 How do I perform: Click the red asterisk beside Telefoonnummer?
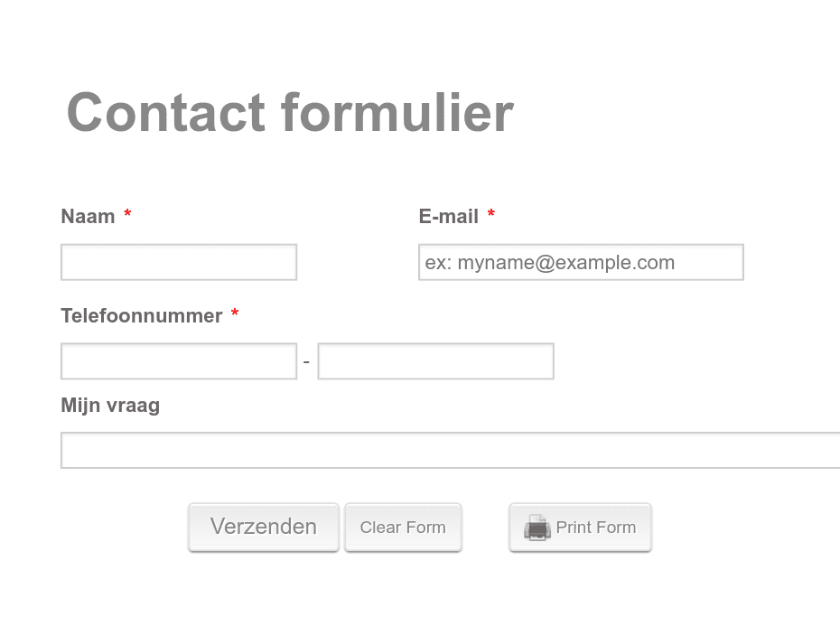click(x=235, y=313)
